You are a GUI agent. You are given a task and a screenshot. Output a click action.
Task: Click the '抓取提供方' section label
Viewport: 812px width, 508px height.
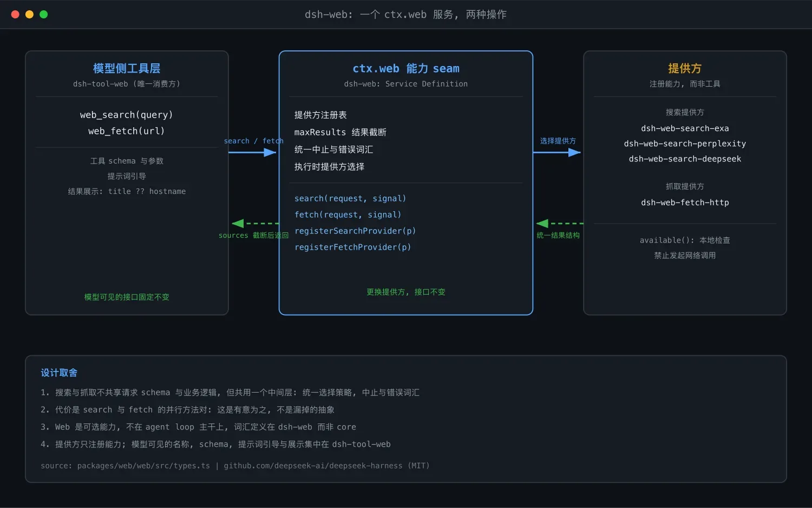pos(685,186)
